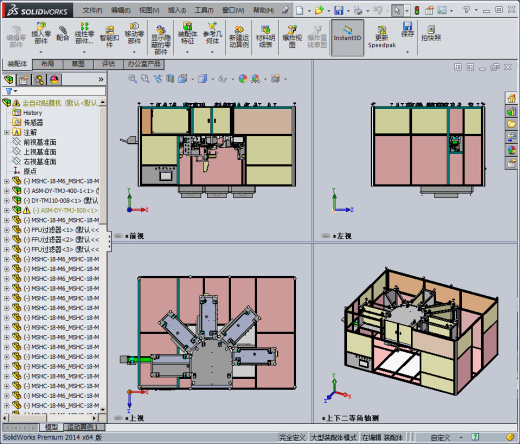The width and height of the screenshot is (520, 444).
Task: Click the Assembly Features (装配体特征) tool
Action: pos(187,33)
